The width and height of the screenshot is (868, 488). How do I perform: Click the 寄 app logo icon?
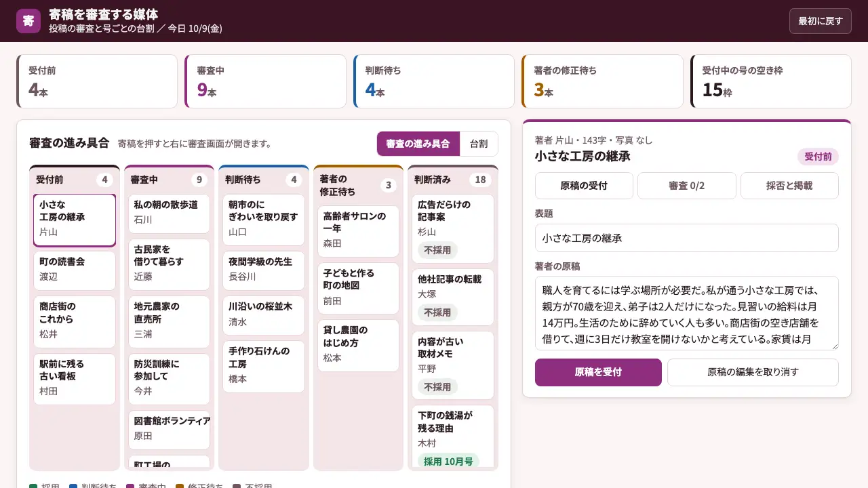click(x=28, y=21)
